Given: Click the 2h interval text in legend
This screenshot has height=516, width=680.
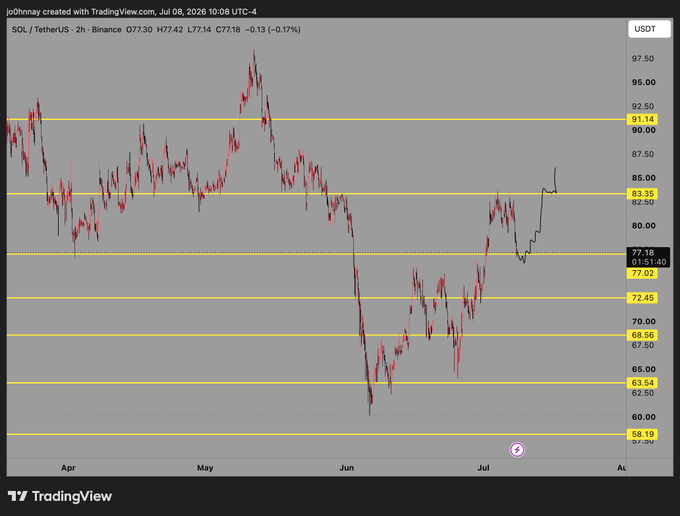Looking at the screenshot, I should tap(80, 29).
